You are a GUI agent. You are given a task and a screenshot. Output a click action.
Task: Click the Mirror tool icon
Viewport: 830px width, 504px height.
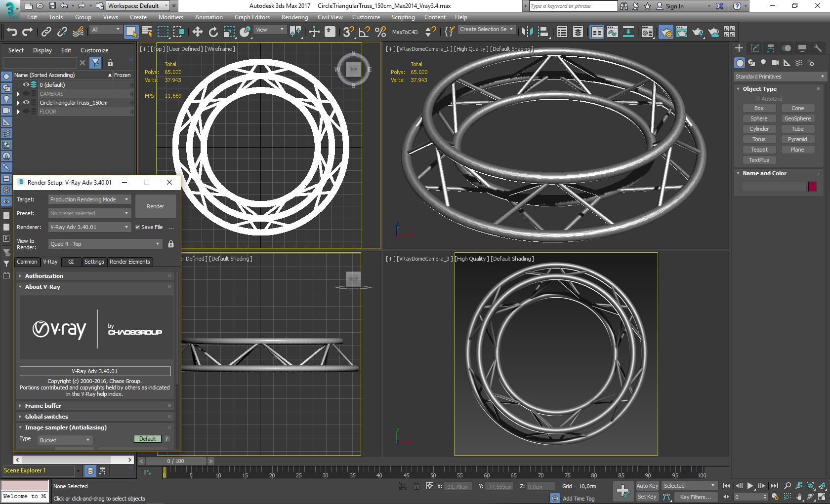(527, 32)
